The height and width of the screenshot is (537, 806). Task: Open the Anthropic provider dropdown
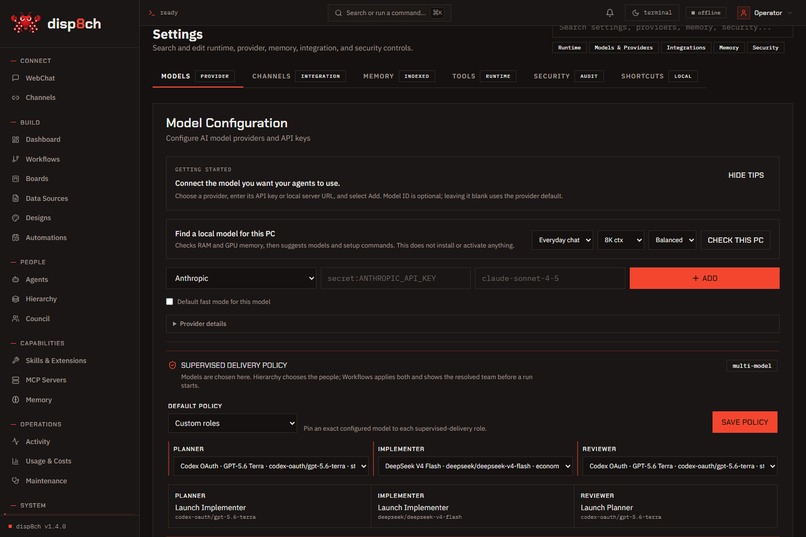point(242,278)
